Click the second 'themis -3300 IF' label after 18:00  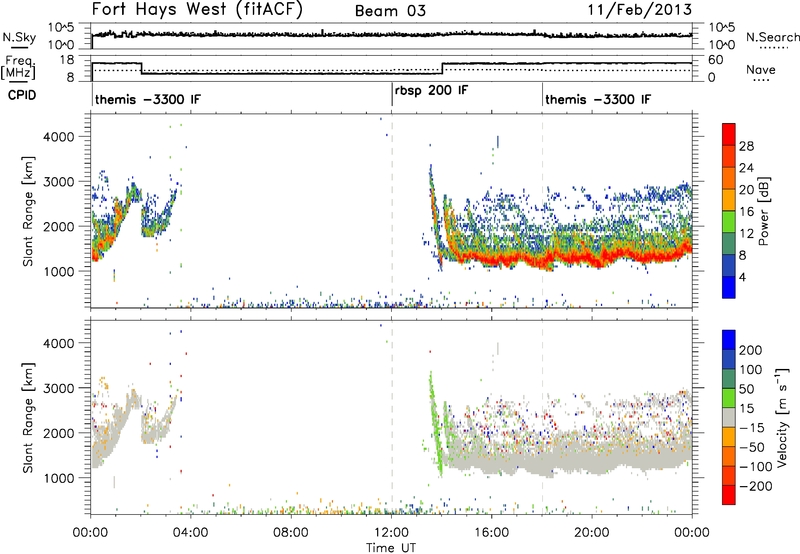click(x=598, y=99)
